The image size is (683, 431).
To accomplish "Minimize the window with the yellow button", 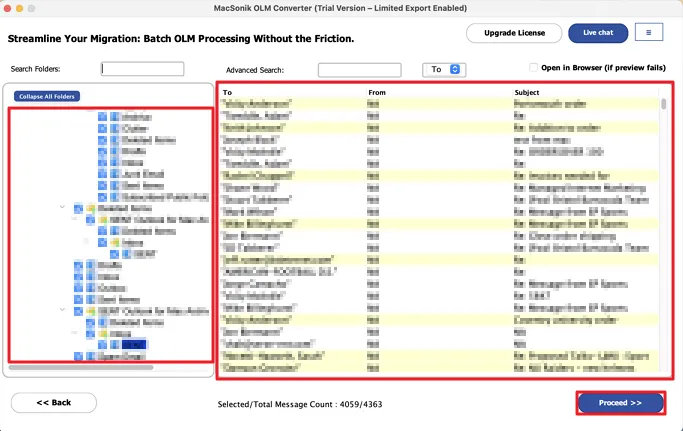I will tap(19, 8).
